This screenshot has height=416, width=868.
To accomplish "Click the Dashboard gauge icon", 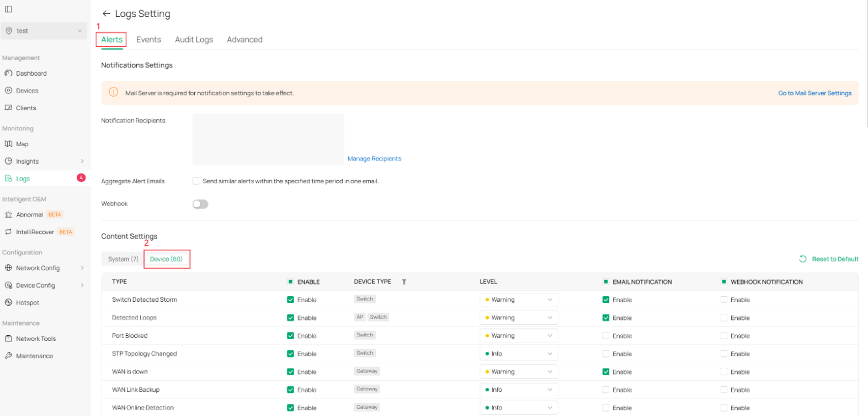I will pos(8,73).
